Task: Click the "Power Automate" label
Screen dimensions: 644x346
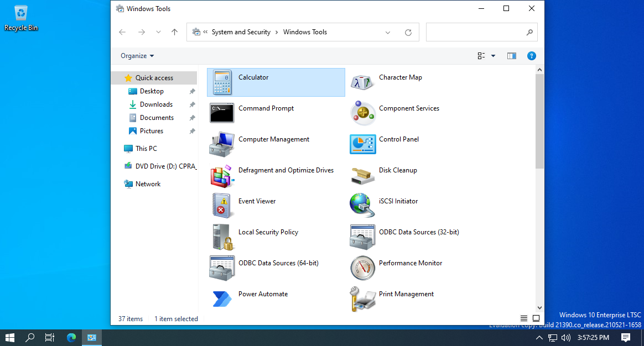Action: point(263,294)
